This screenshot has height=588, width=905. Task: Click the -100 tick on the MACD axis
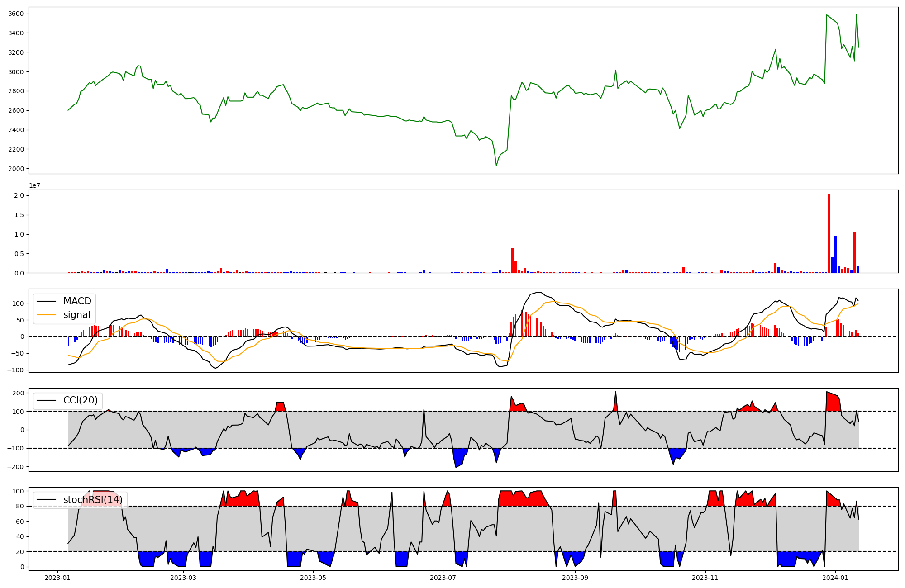pyautogui.click(x=16, y=370)
